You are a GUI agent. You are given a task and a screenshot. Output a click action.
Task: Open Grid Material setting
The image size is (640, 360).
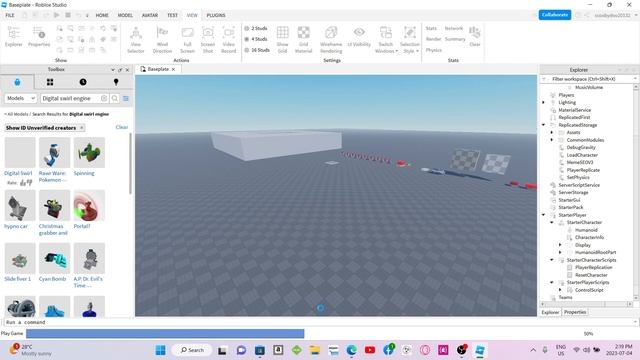tap(303, 39)
